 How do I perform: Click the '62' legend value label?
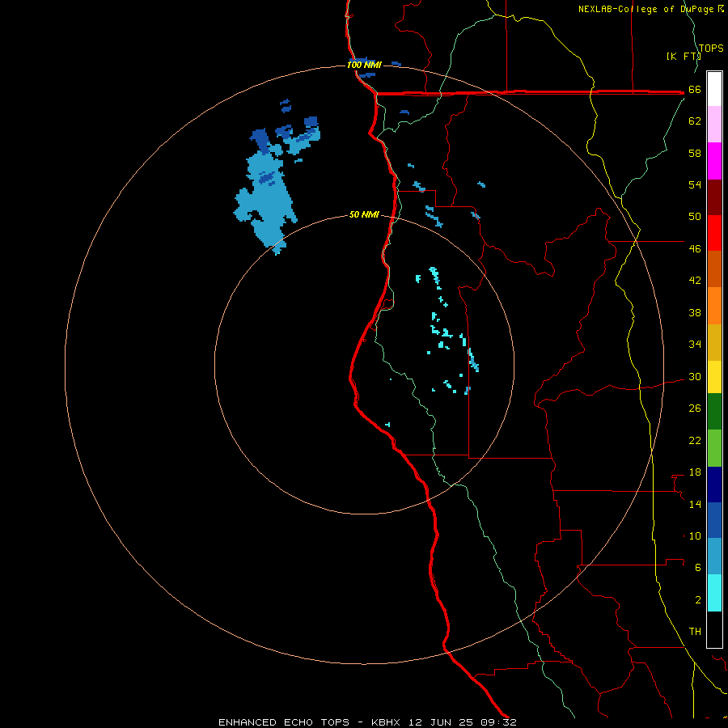pos(695,121)
